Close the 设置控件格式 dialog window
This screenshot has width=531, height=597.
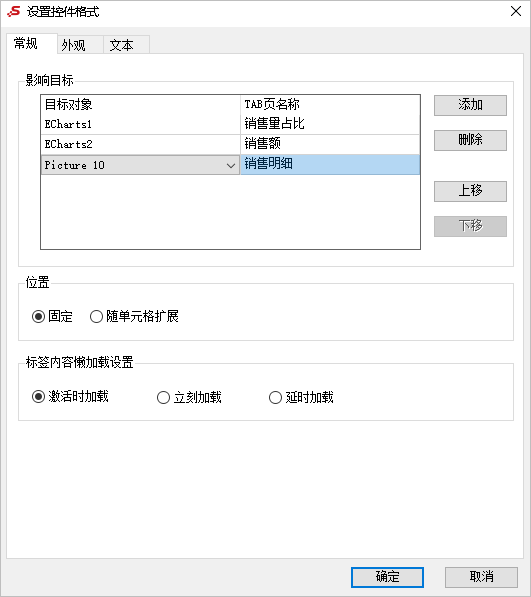pos(516,11)
